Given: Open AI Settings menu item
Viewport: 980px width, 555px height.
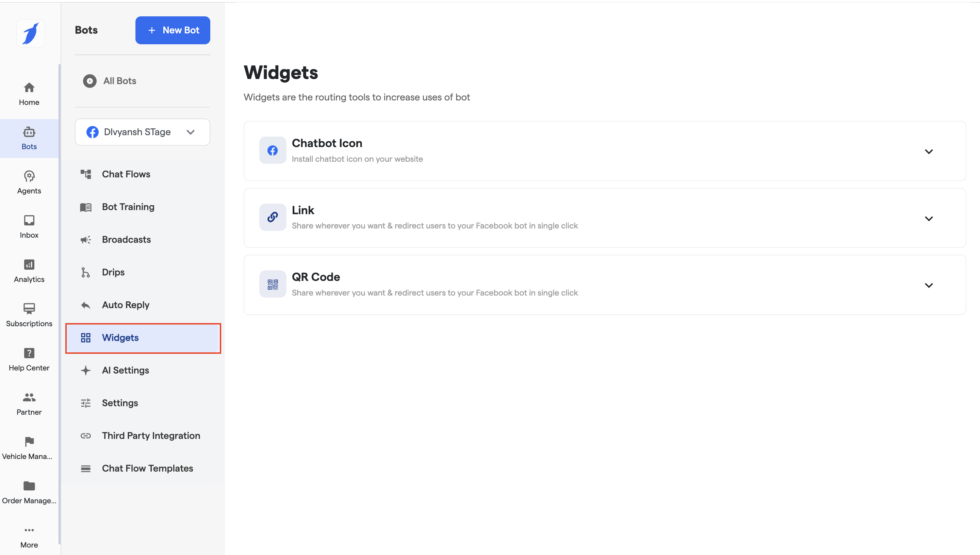Looking at the screenshot, I should (125, 370).
